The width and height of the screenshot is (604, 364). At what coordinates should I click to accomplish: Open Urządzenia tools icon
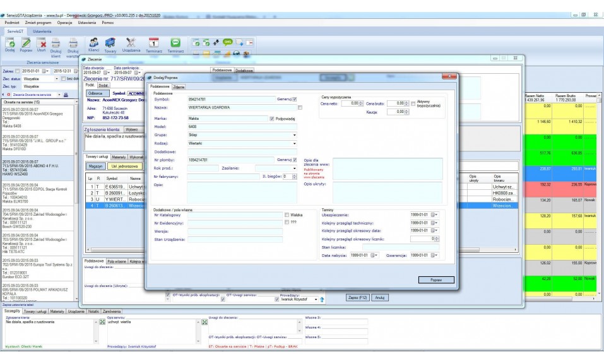(131, 43)
